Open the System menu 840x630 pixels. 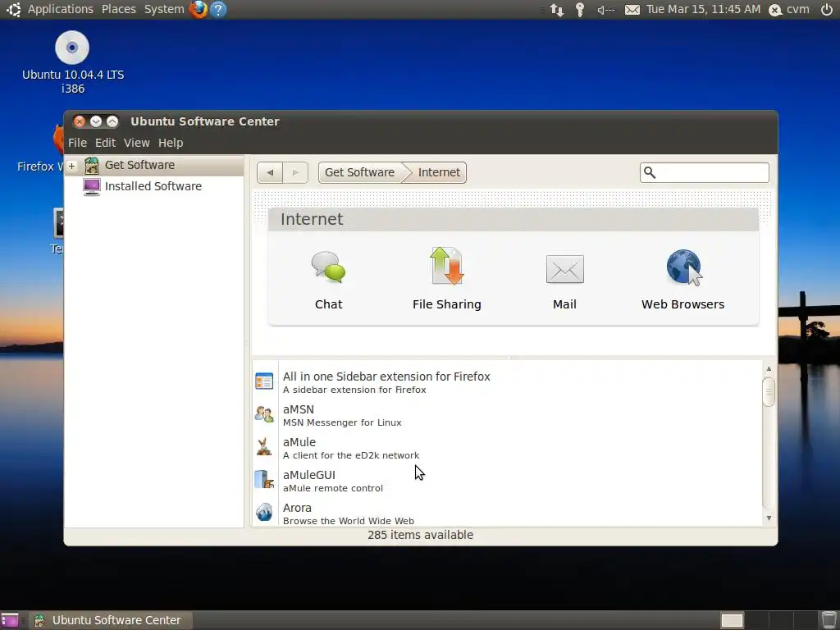[164, 9]
